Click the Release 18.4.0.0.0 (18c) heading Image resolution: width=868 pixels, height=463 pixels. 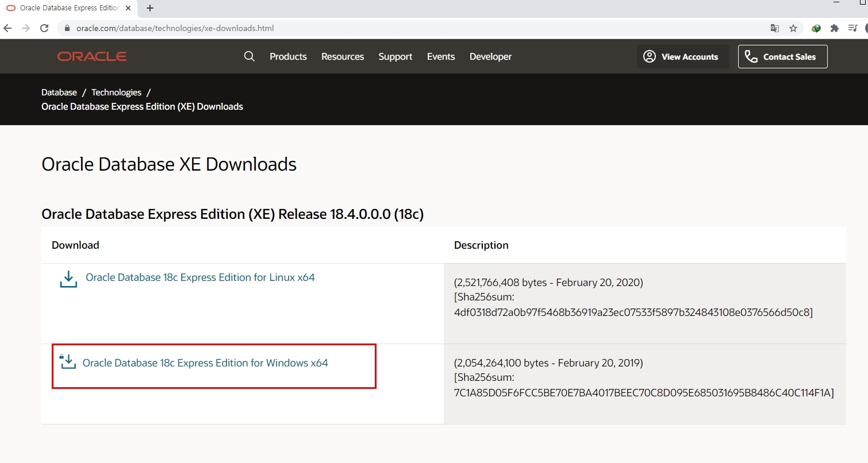232,214
